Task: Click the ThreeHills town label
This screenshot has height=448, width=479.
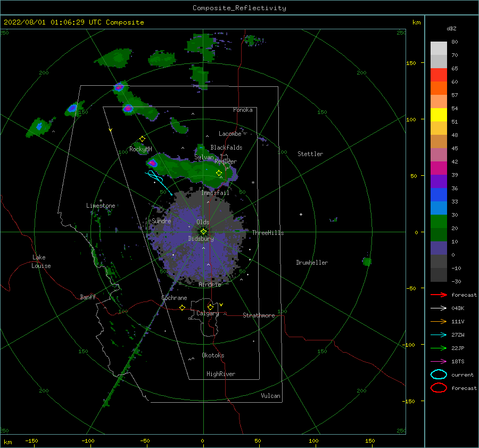Action: point(268,233)
